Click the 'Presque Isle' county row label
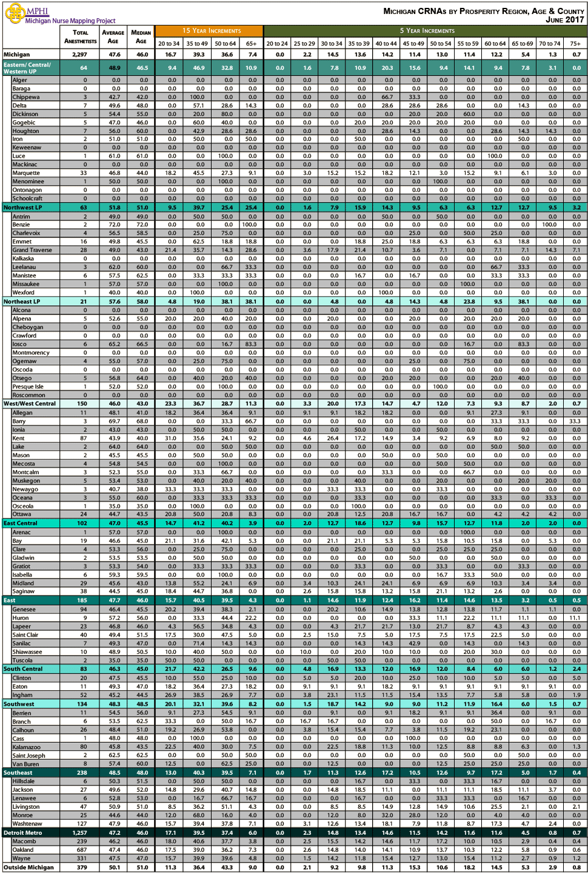 (28, 386)
